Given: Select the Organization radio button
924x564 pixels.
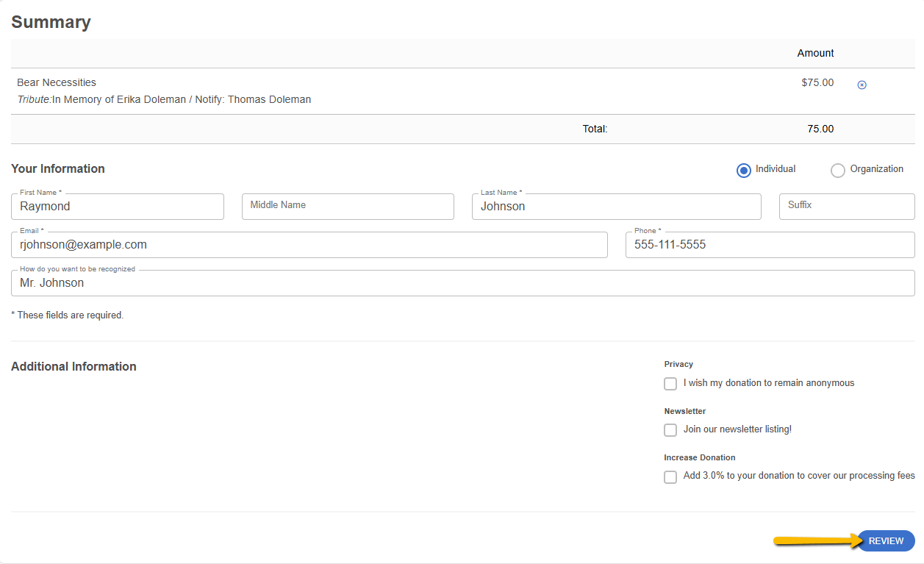Looking at the screenshot, I should 838,171.
